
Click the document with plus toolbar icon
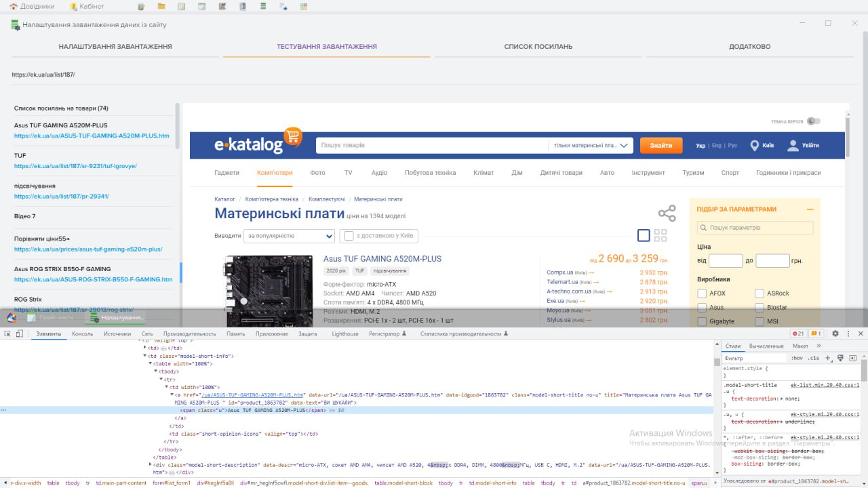tap(283, 6)
